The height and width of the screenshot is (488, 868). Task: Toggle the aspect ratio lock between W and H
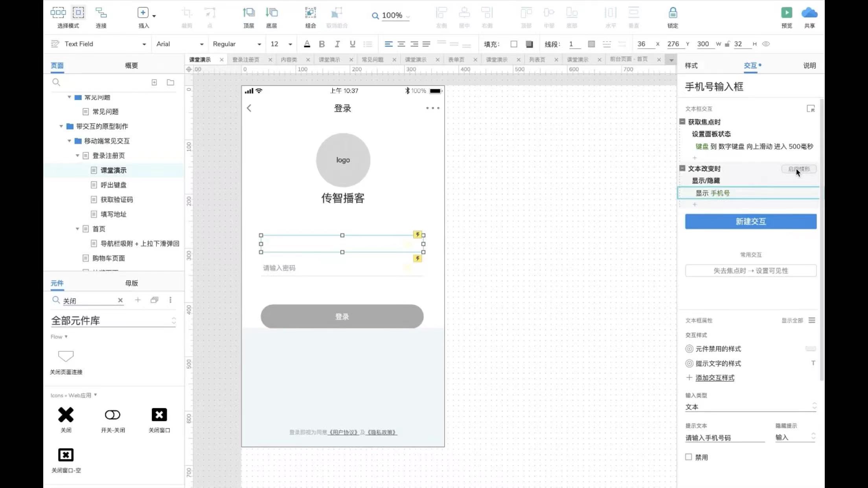[727, 44]
